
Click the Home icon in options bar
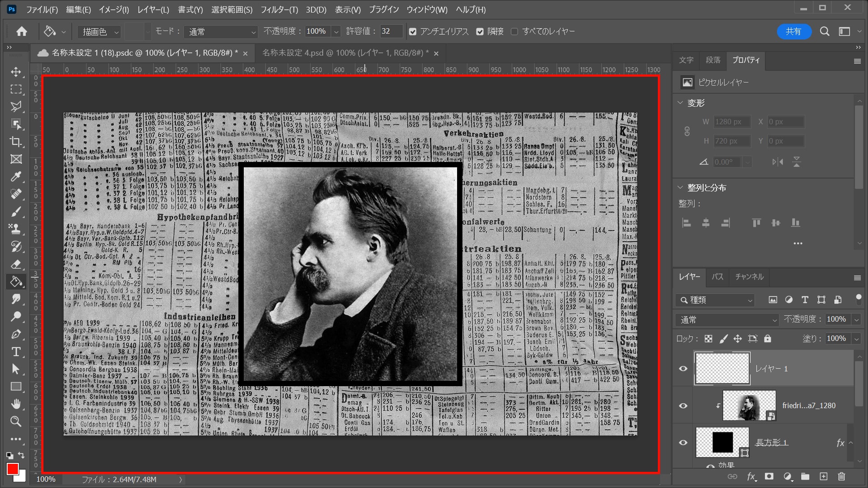point(22,31)
